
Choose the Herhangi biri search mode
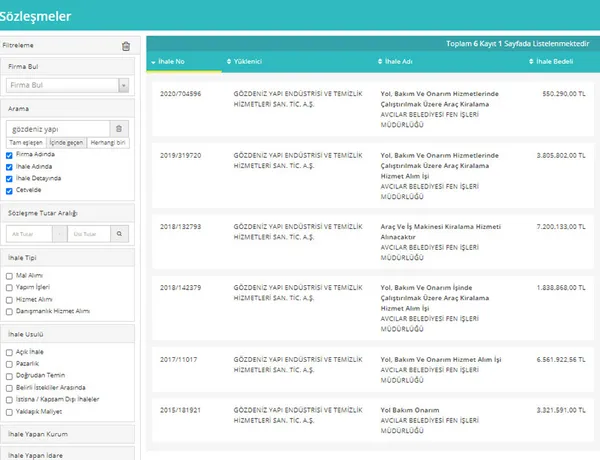(x=108, y=143)
